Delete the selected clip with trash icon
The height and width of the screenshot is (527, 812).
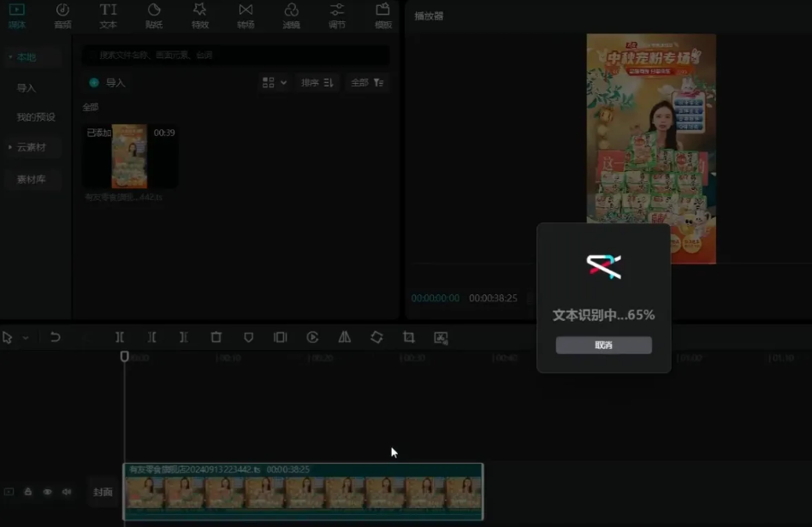(x=216, y=338)
